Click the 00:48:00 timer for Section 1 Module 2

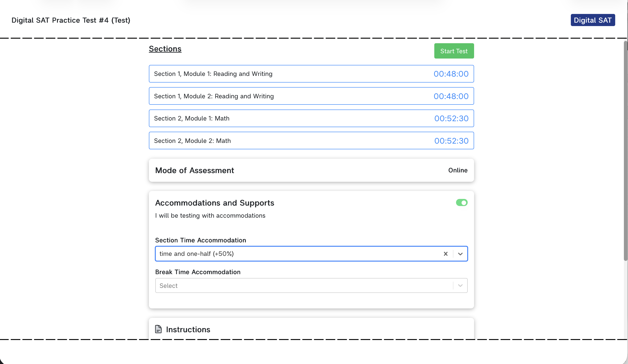pyautogui.click(x=451, y=96)
